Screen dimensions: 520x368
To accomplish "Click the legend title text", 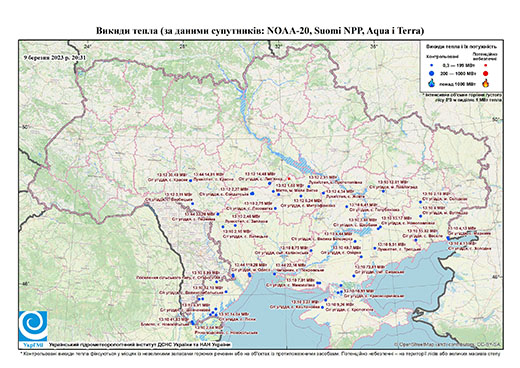I will coord(462,47).
